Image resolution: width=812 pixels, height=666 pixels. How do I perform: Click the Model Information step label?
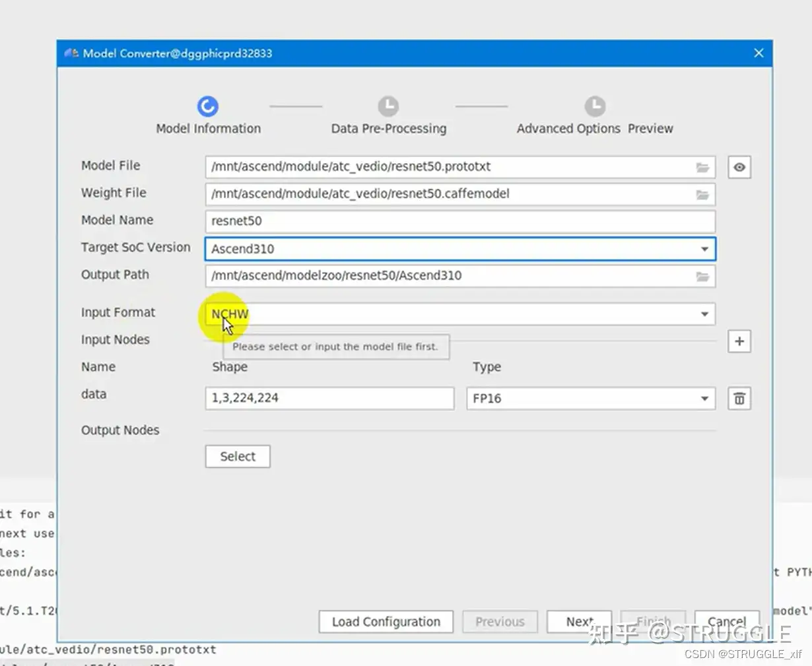pyautogui.click(x=208, y=128)
